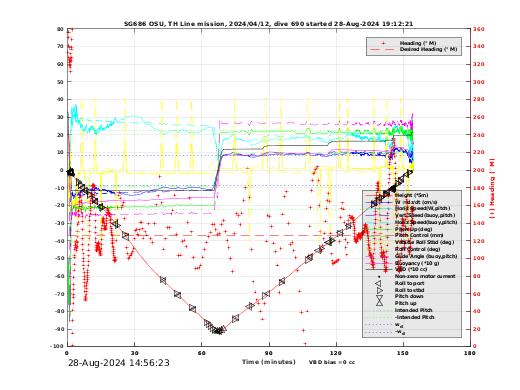This screenshot has height=390, width=520.
Task: Click the SG686 dive 690 plot title
Action: click(269, 24)
